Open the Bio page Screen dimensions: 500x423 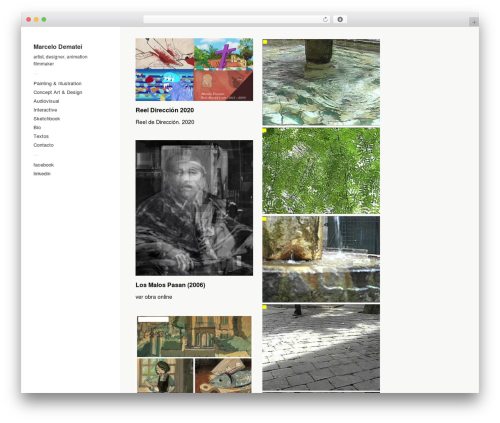pos(37,127)
